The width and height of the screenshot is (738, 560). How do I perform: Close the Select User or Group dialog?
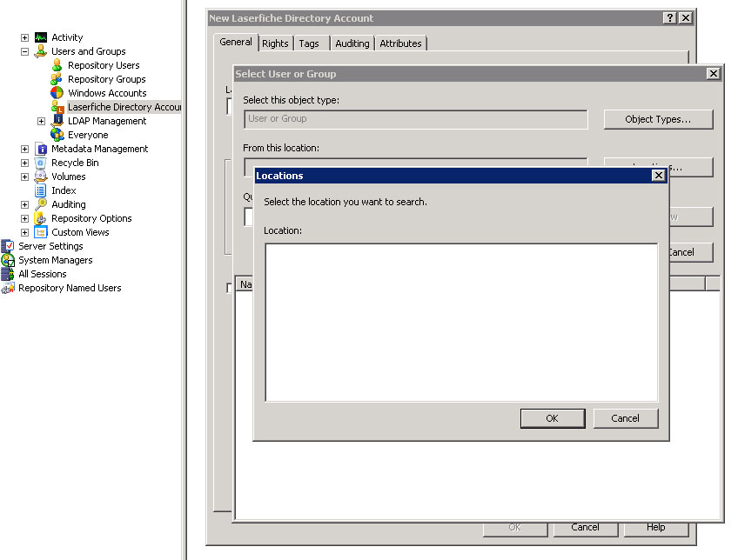(714, 73)
